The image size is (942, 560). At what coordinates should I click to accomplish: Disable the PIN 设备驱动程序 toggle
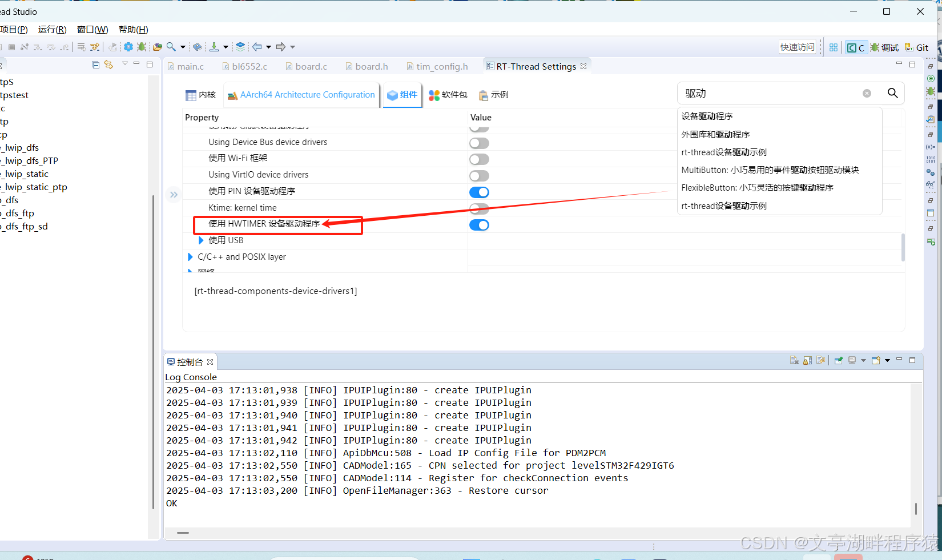coord(479,192)
